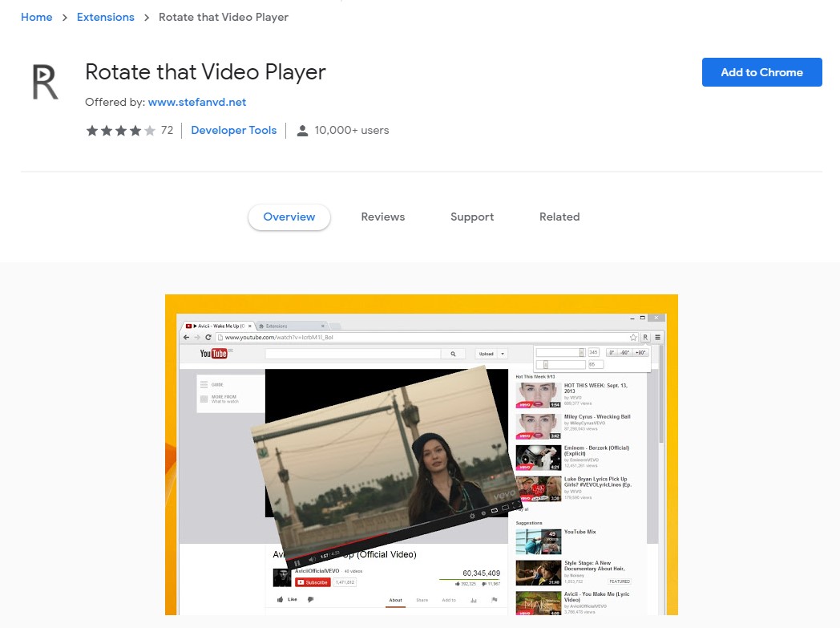840x628 pixels.
Task: Select the 'Rotate that Video Player' heading
Action: [205, 72]
